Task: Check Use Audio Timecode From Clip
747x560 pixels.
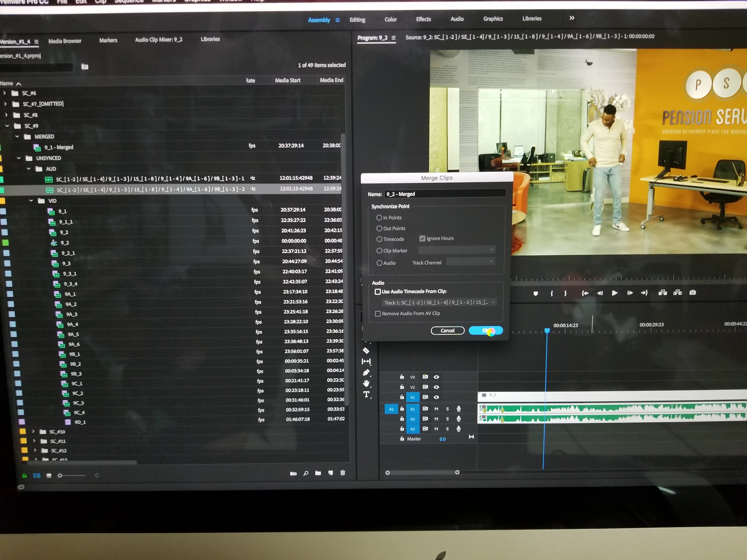Action: click(378, 292)
